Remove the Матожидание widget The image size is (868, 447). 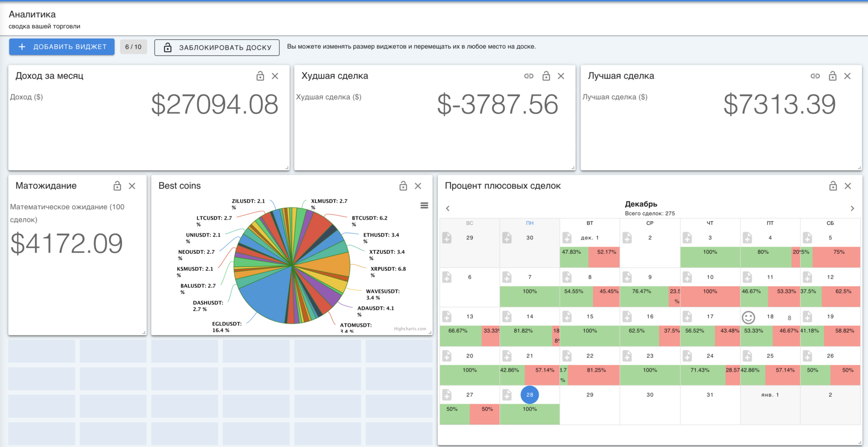pos(132,186)
